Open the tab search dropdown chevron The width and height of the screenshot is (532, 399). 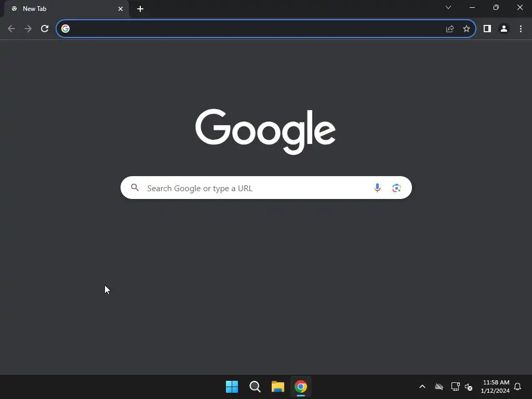tap(448, 7)
